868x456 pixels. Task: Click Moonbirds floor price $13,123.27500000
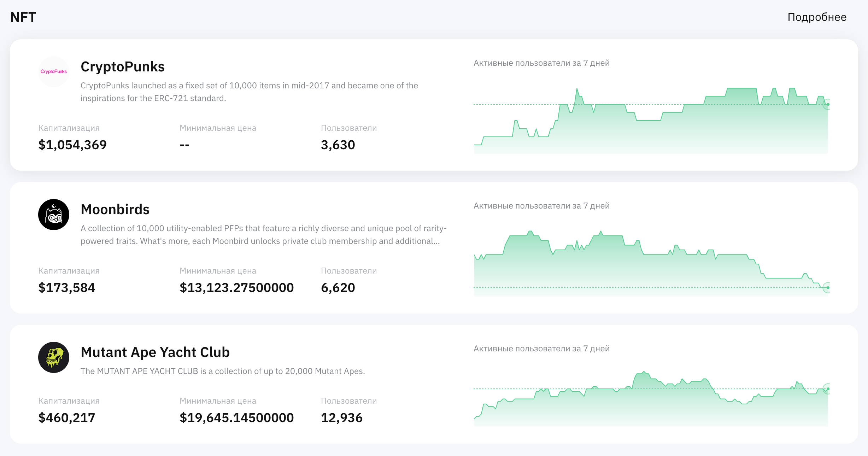[237, 288]
